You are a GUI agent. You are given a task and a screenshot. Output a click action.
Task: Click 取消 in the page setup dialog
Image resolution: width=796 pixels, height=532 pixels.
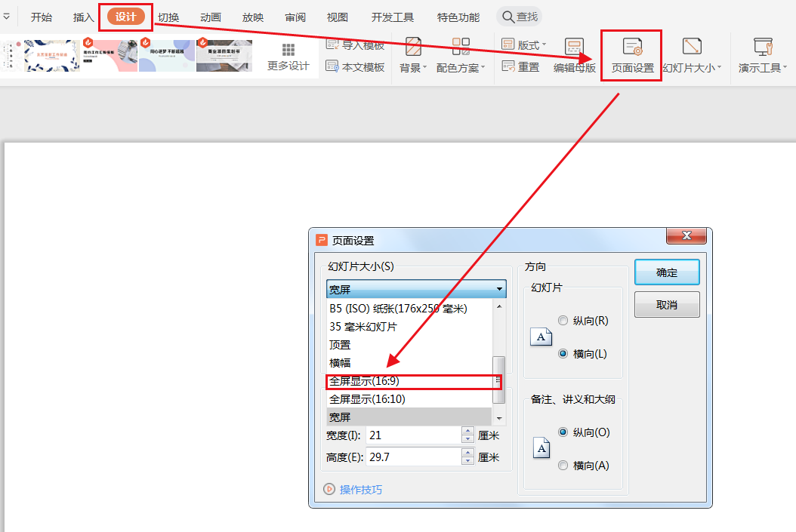point(667,305)
